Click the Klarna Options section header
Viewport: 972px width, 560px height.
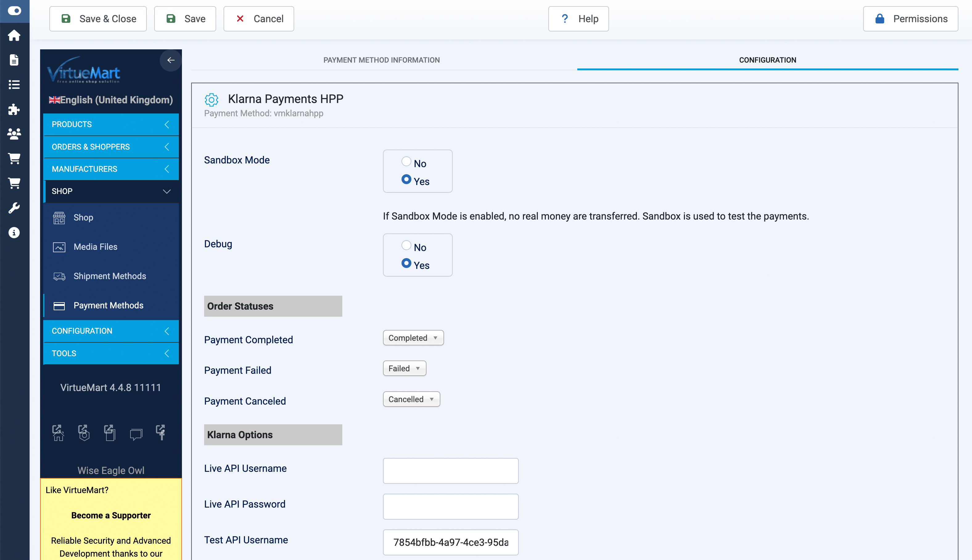[273, 434]
